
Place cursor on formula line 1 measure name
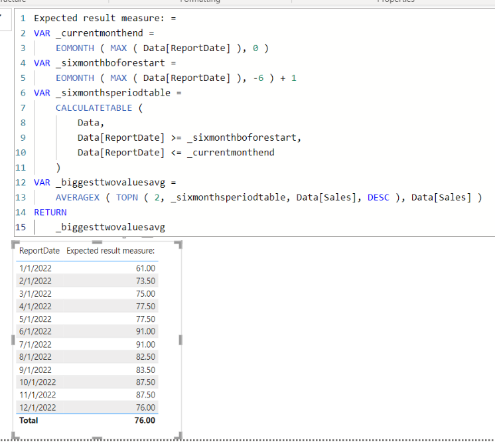click(x=99, y=19)
